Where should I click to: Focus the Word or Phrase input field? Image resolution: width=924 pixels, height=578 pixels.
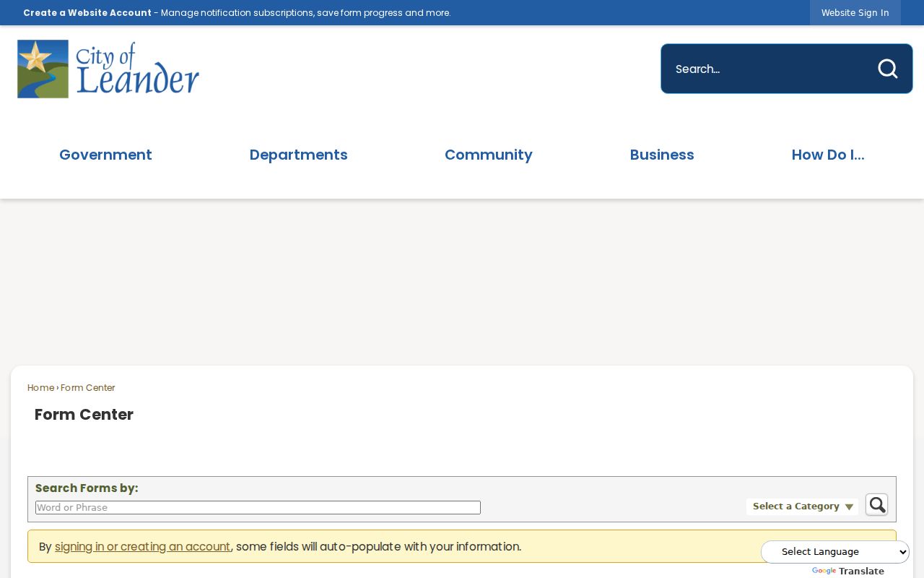click(x=258, y=508)
